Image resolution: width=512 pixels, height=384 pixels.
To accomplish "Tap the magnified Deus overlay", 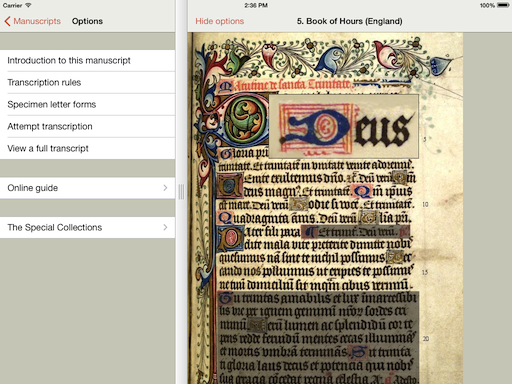I will [344, 126].
